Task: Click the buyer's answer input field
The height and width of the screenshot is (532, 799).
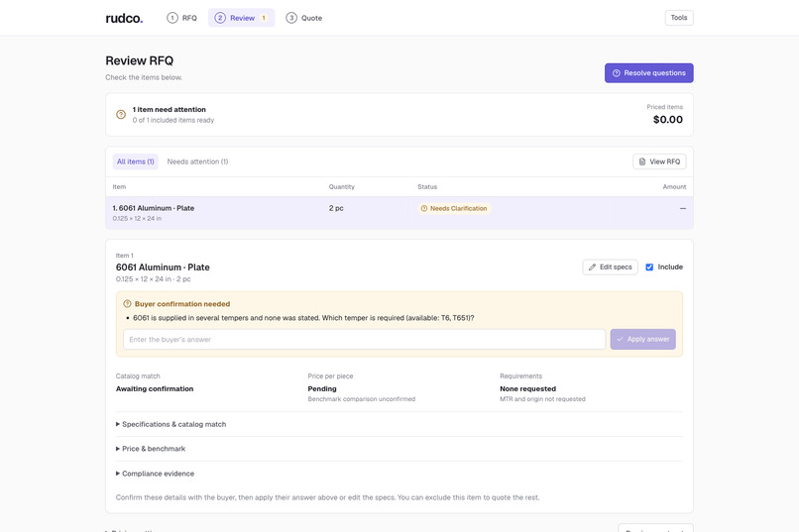Action: click(365, 340)
